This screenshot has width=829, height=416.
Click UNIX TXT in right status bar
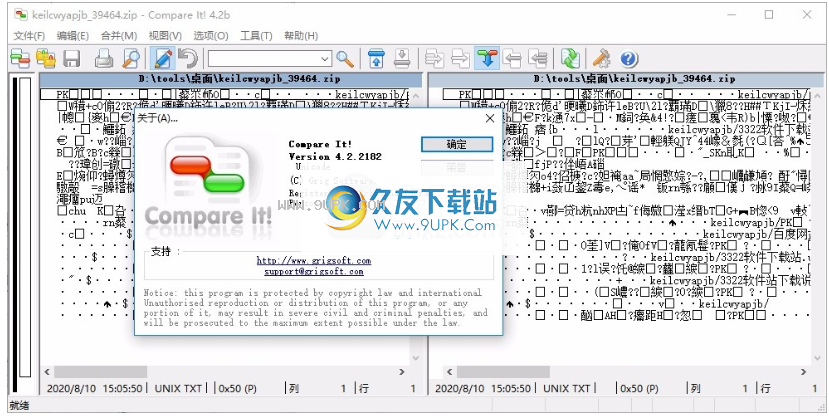pos(567,389)
